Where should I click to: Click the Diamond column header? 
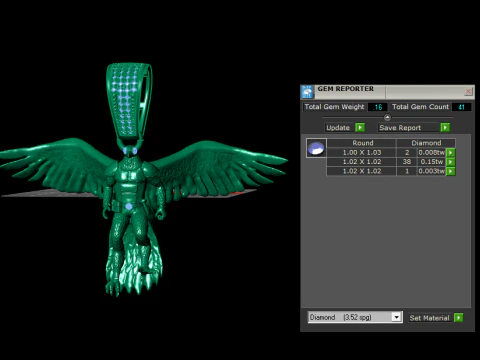(426, 143)
